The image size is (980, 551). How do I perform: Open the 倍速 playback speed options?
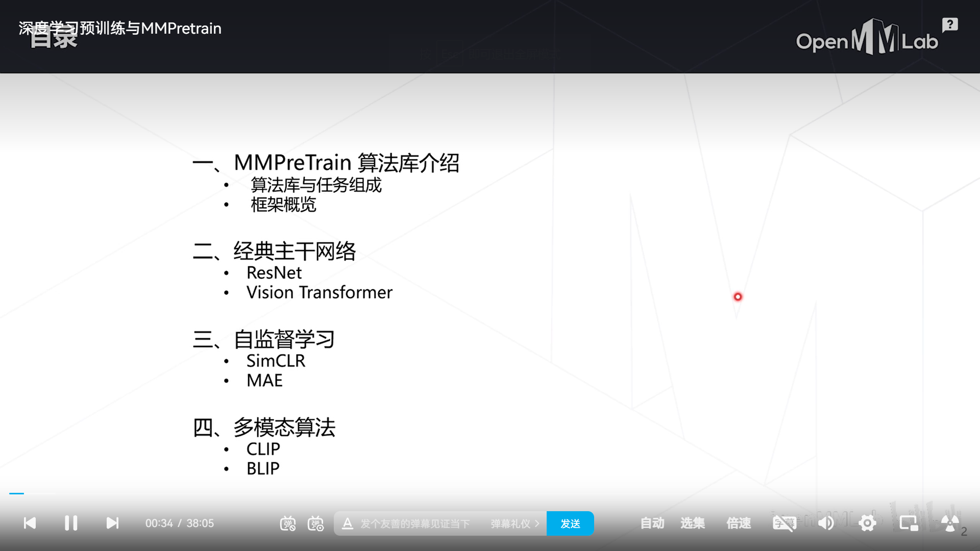coord(738,523)
